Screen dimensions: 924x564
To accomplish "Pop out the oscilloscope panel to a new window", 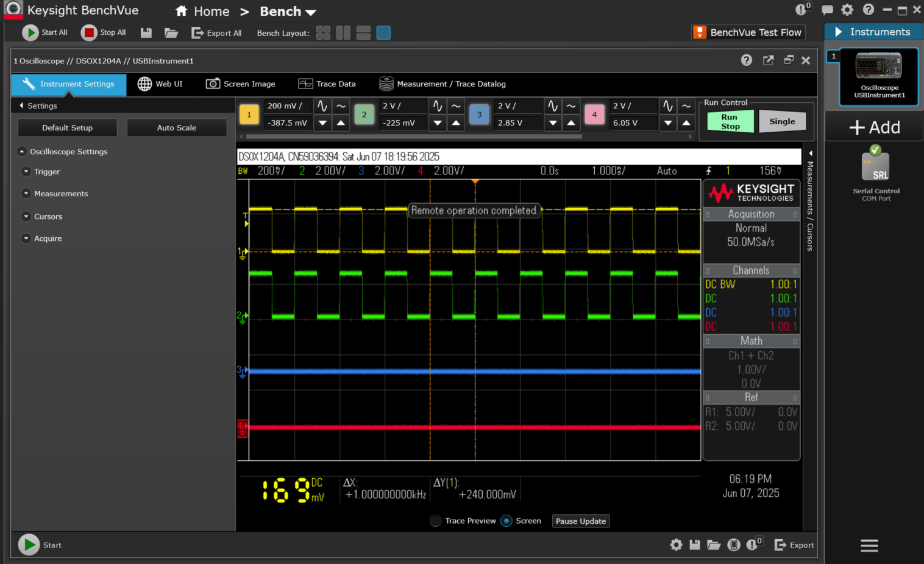I will coord(768,60).
